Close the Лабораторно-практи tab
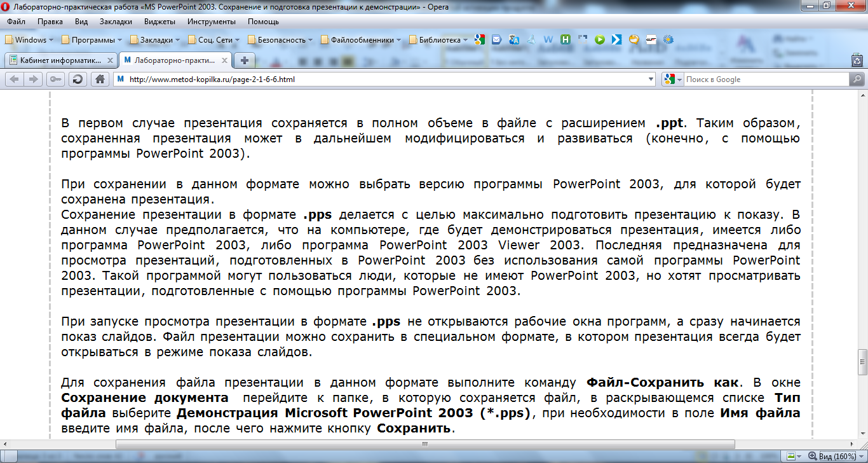This screenshot has width=868, height=463. [x=226, y=60]
